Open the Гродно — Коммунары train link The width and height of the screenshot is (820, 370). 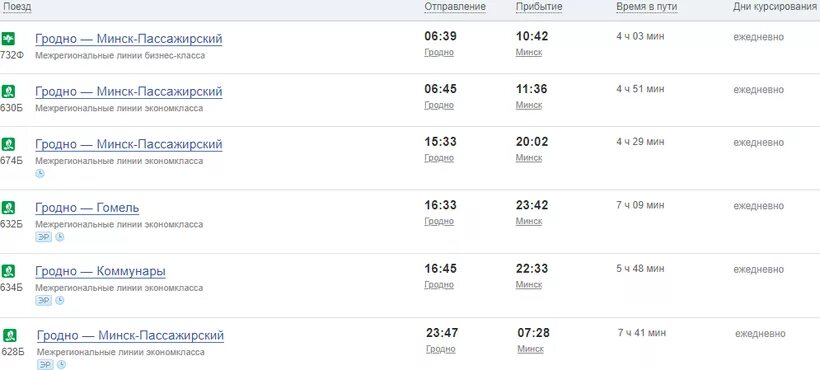[x=100, y=272]
